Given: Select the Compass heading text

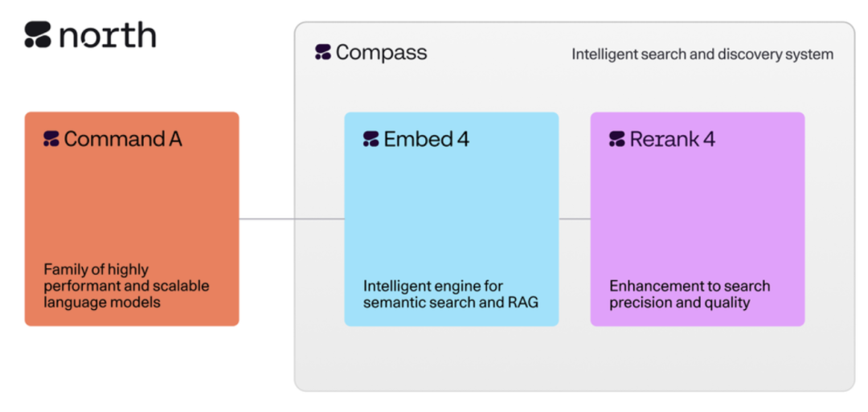Looking at the screenshot, I should pos(382,53).
